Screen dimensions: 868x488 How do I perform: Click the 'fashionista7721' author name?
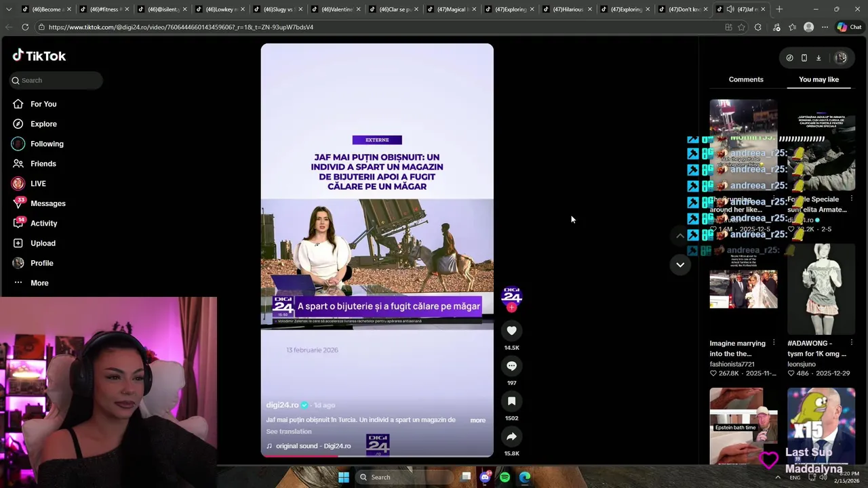(x=732, y=364)
